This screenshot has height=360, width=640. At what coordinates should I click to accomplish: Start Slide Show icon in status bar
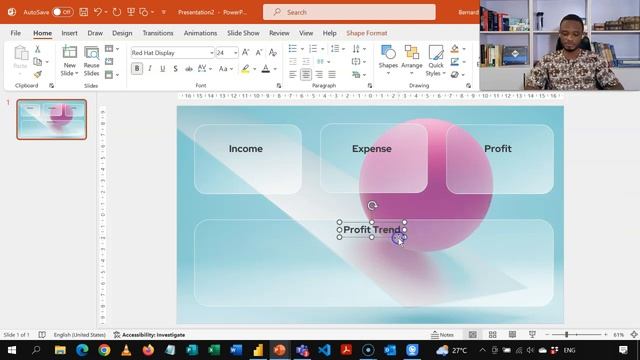[x=532, y=335]
